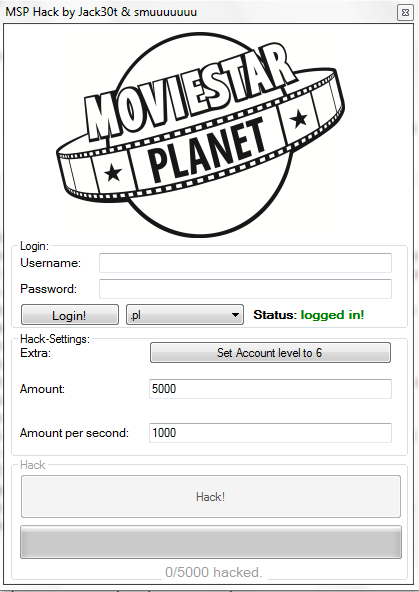Click the right star on the film strip
The width and height of the screenshot is (419, 592).
point(299,118)
